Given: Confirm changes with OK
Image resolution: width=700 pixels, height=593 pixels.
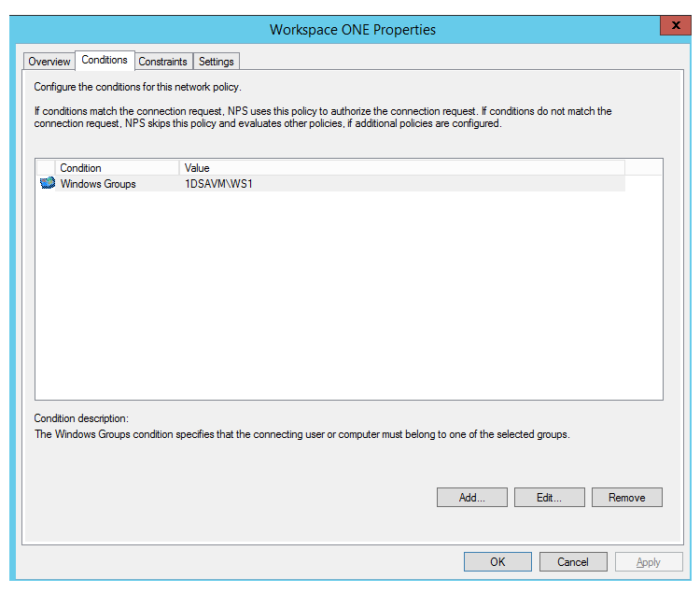Looking at the screenshot, I should point(498,562).
